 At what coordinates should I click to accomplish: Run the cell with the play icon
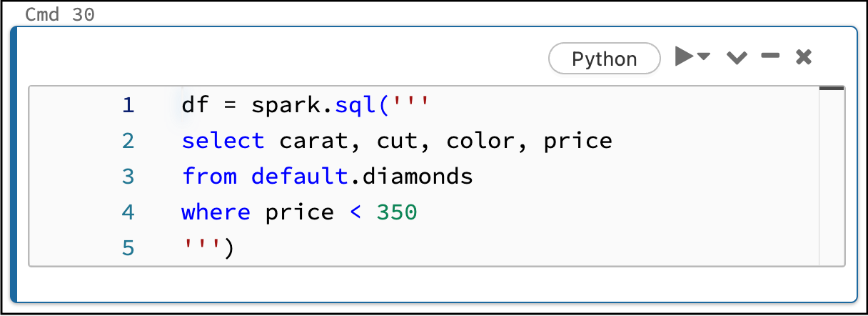pyautogui.click(x=684, y=56)
